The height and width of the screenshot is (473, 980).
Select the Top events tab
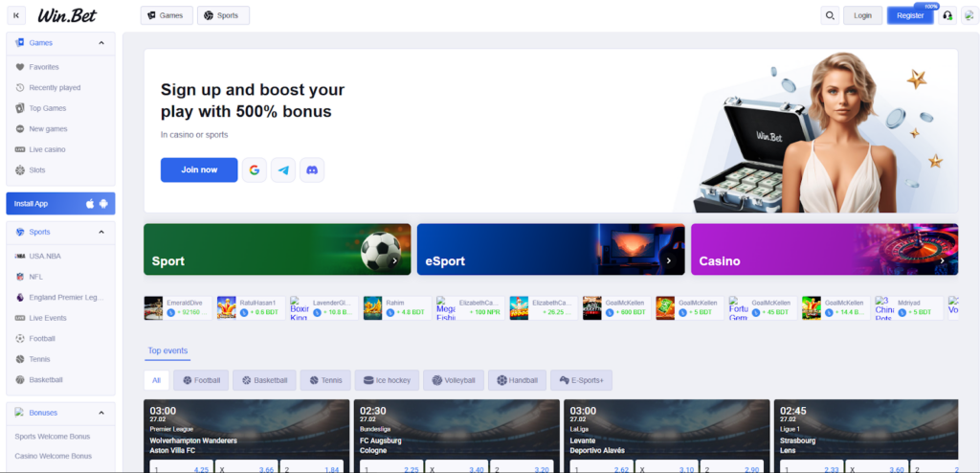coord(167,351)
